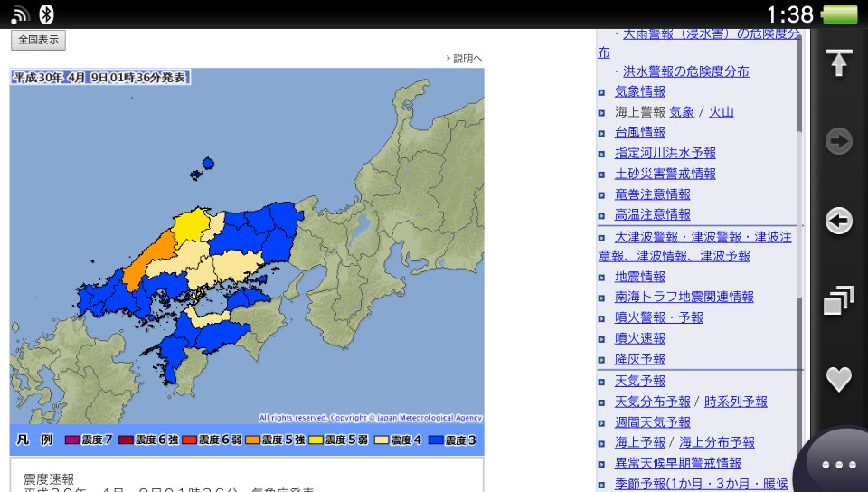Click the 凡例 legend label
The height and width of the screenshot is (492, 868).
[x=34, y=440]
